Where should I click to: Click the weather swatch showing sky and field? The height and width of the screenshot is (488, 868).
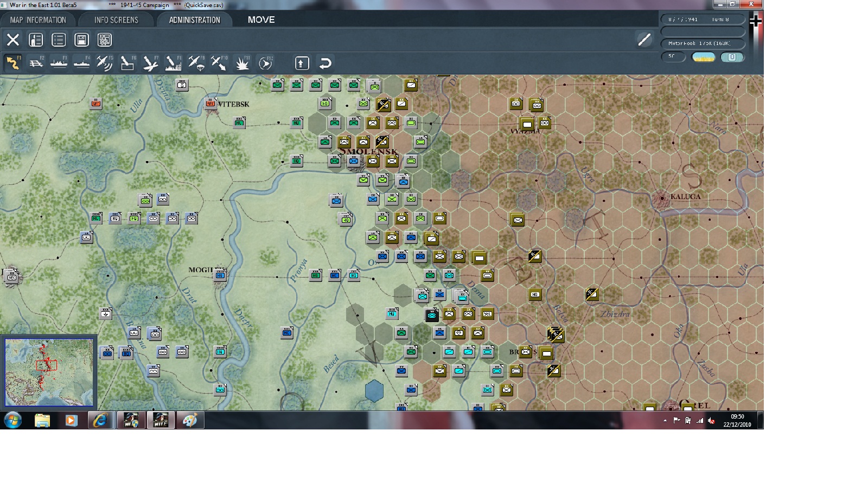point(704,57)
